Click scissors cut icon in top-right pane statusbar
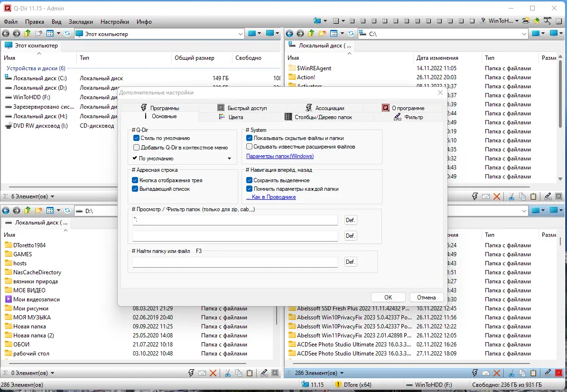The image size is (567, 392). 511,196
